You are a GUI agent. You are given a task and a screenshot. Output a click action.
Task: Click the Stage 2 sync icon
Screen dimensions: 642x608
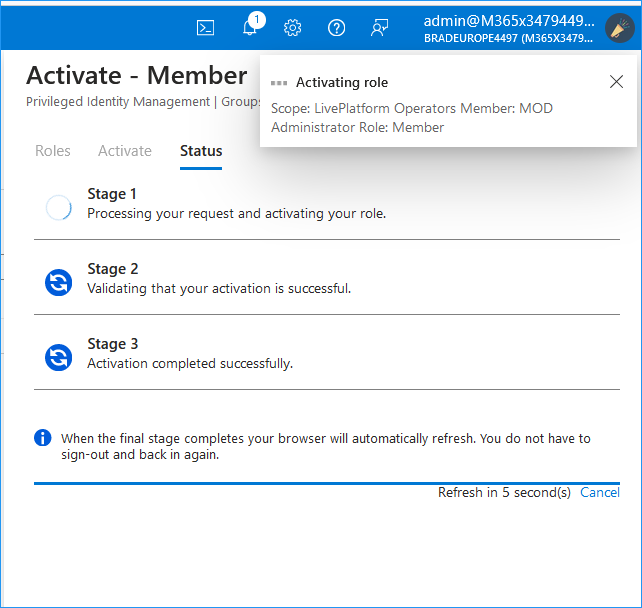[59, 282]
